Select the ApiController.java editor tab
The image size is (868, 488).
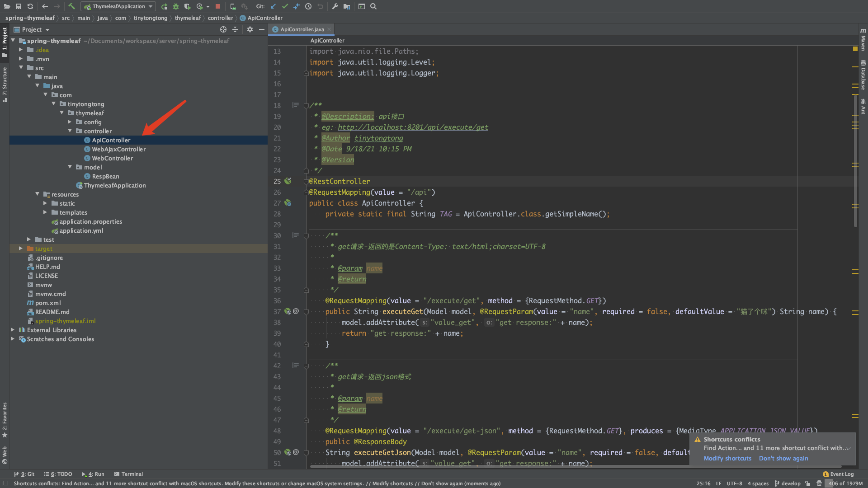coord(302,29)
